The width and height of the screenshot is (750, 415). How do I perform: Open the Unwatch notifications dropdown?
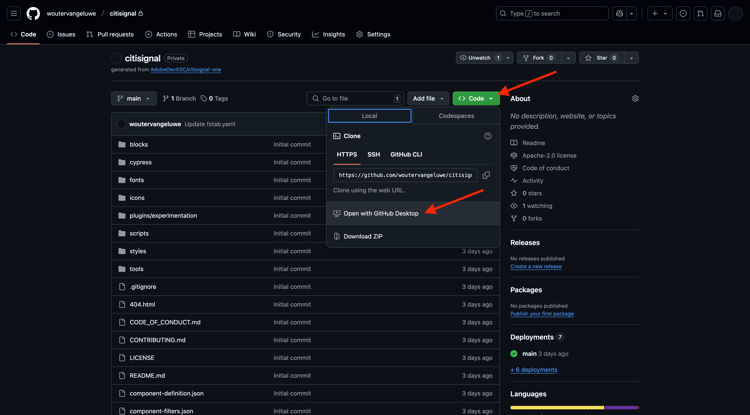pyautogui.click(x=485, y=58)
